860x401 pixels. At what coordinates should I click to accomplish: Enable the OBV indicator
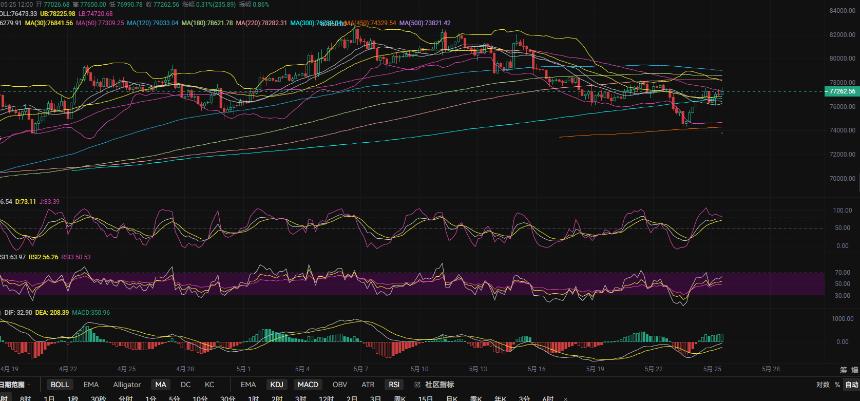tap(340, 385)
